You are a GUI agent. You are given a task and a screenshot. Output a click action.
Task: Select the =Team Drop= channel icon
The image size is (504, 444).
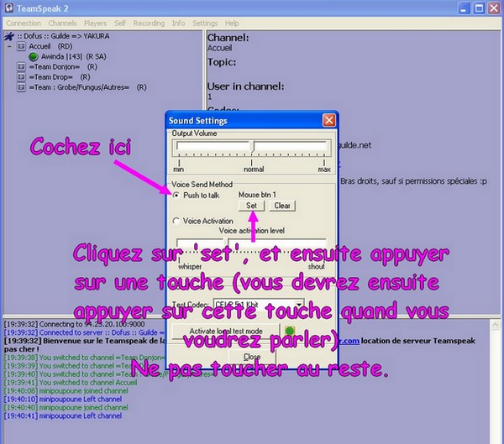tap(21, 77)
